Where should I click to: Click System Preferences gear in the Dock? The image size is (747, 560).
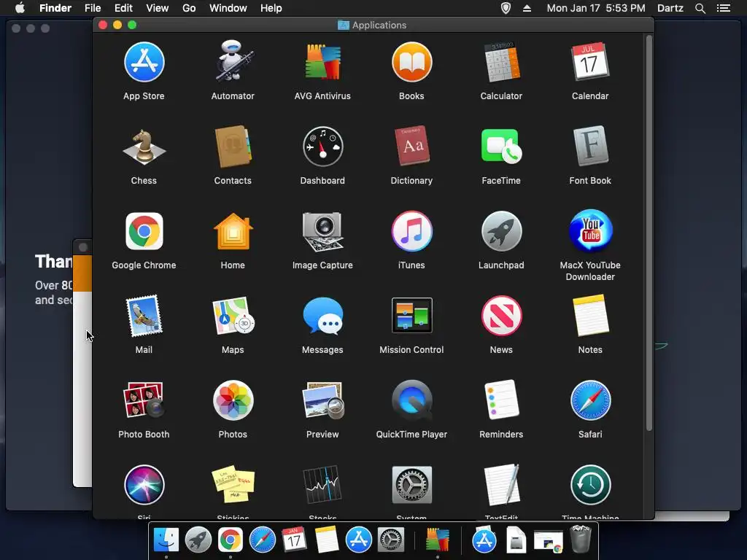[391, 540]
